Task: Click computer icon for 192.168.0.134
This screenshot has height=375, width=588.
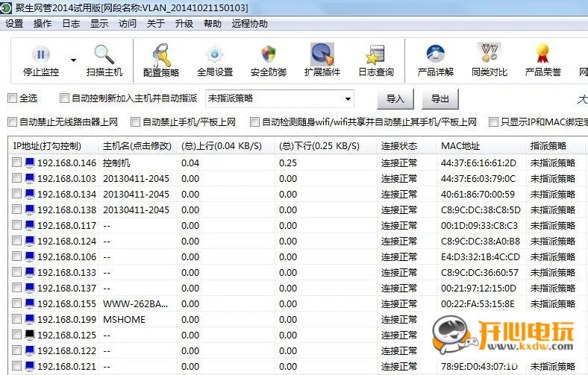Action: tap(30, 194)
